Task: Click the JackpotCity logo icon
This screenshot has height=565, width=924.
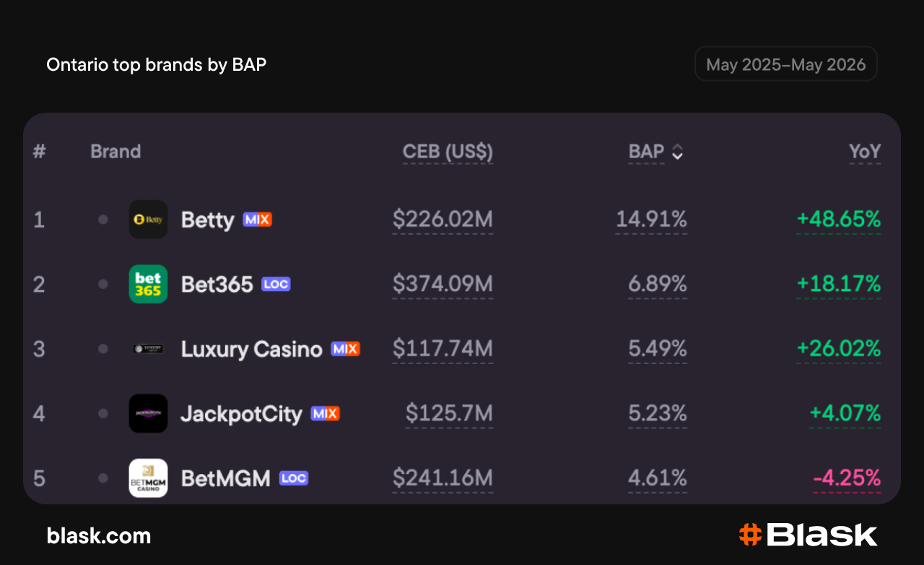Action: (148, 413)
